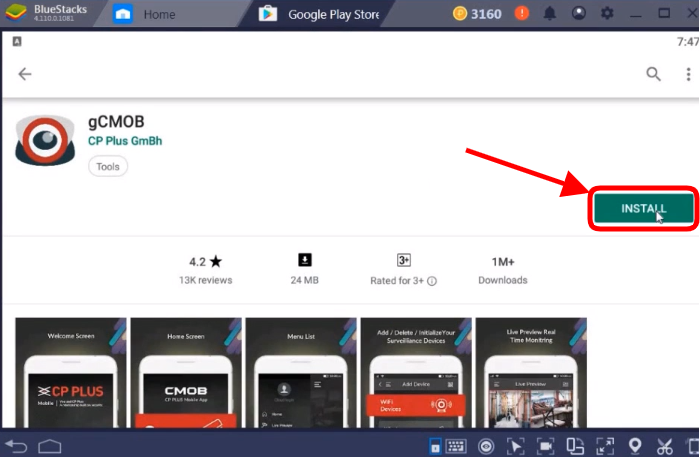
Task: Click the 4.2 star rating
Action: (205, 262)
